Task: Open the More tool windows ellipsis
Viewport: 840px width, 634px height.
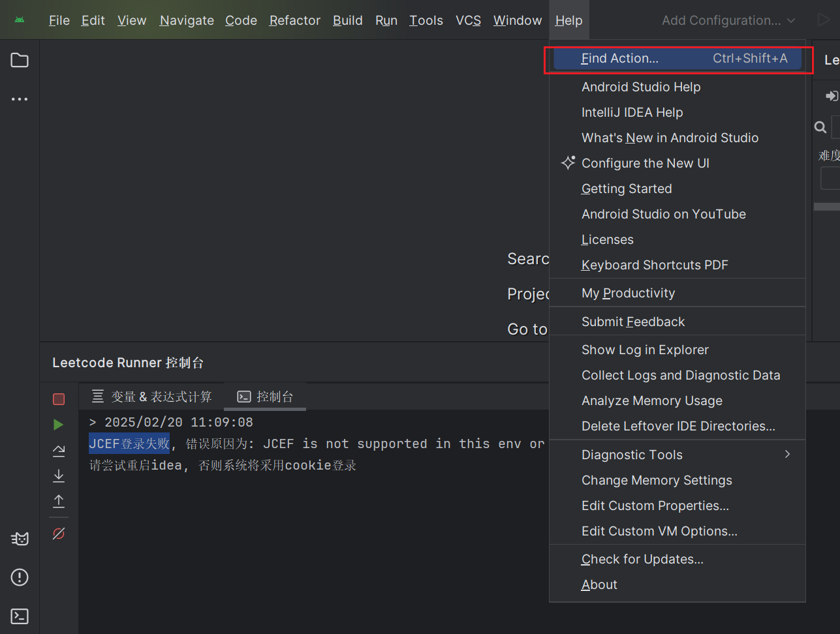Action: [20, 99]
